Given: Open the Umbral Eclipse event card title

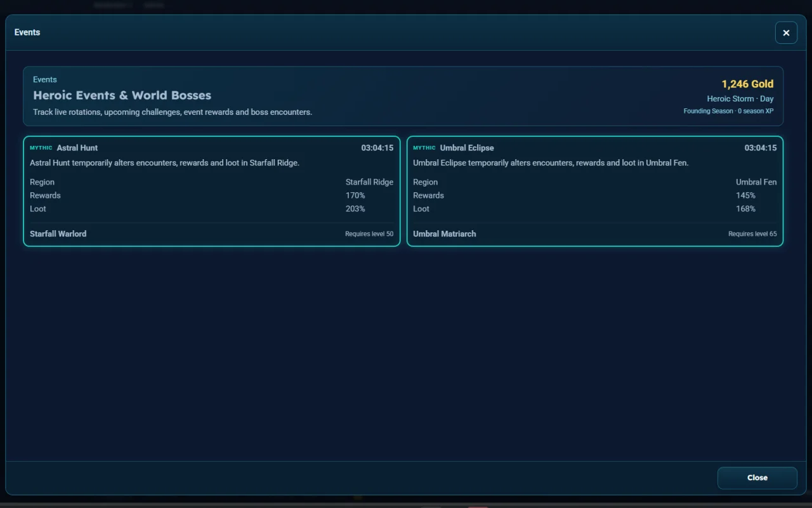Looking at the screenshot, I should 467,148.
